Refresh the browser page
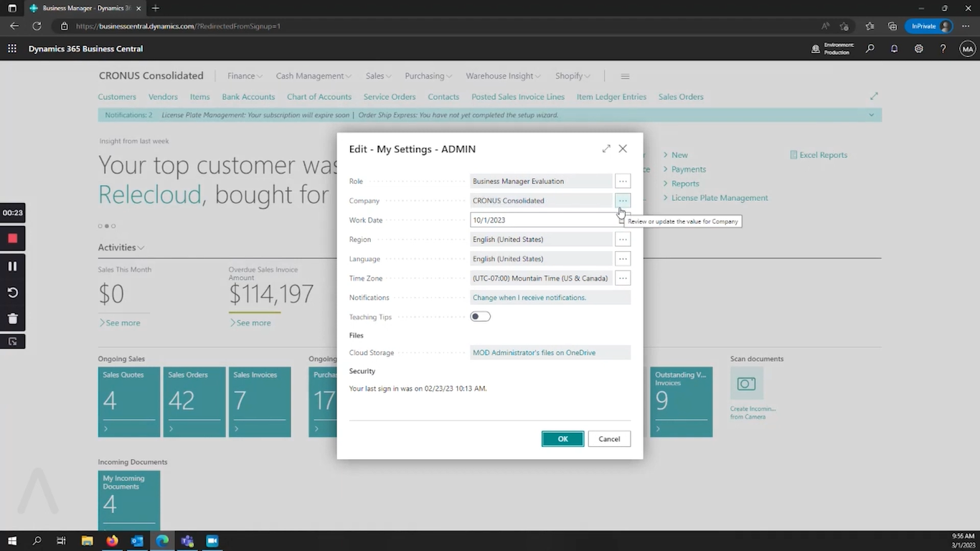The image size is (980, 551). pos(37,26)
